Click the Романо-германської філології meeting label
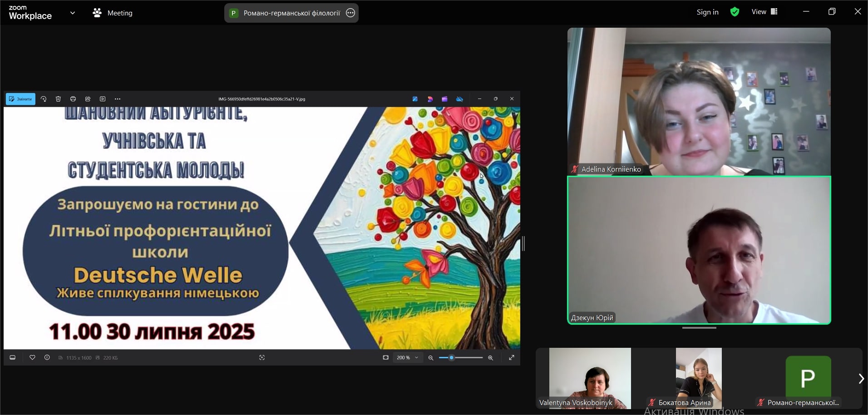 coord(291,13)
